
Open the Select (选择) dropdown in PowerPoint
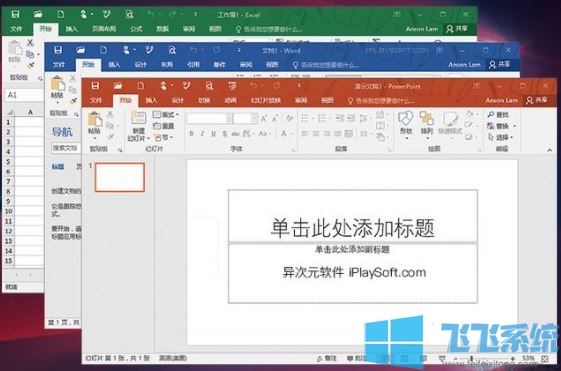(x=501, y=137)
